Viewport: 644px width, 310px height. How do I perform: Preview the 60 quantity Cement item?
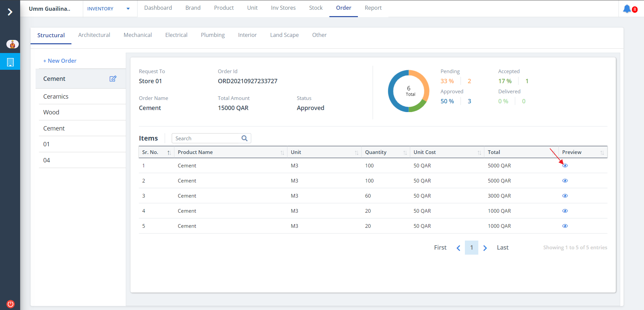coord(565,196)
